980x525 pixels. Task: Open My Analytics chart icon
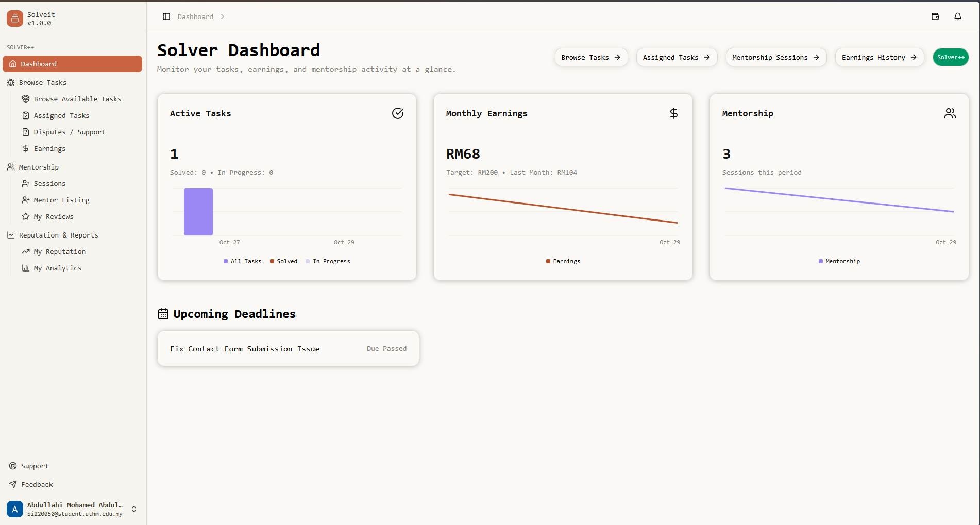[25, 268]
